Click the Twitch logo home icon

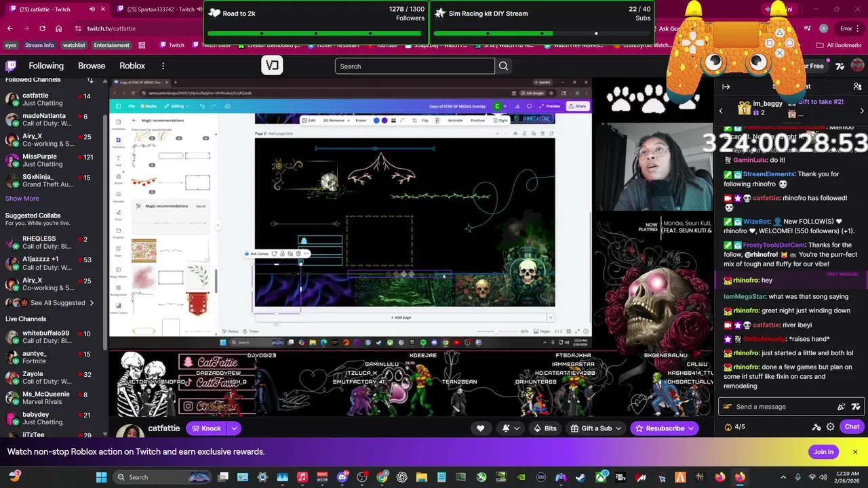click(x=11, y=66)
